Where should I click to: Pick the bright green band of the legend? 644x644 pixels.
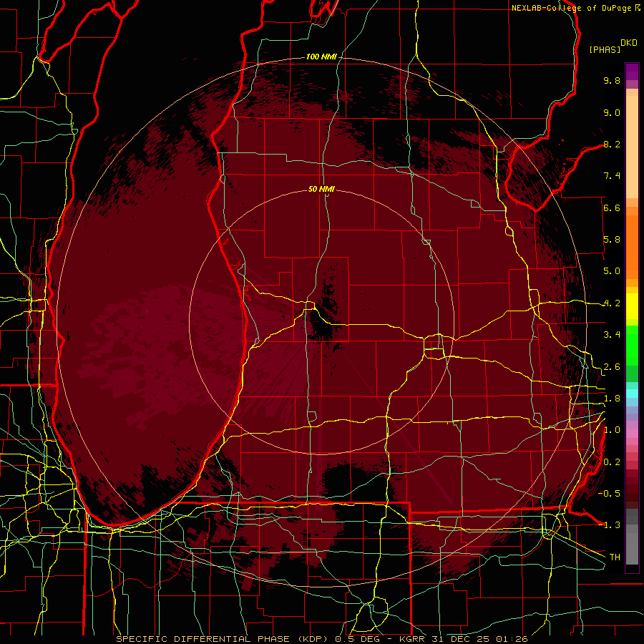pos(632,346)
